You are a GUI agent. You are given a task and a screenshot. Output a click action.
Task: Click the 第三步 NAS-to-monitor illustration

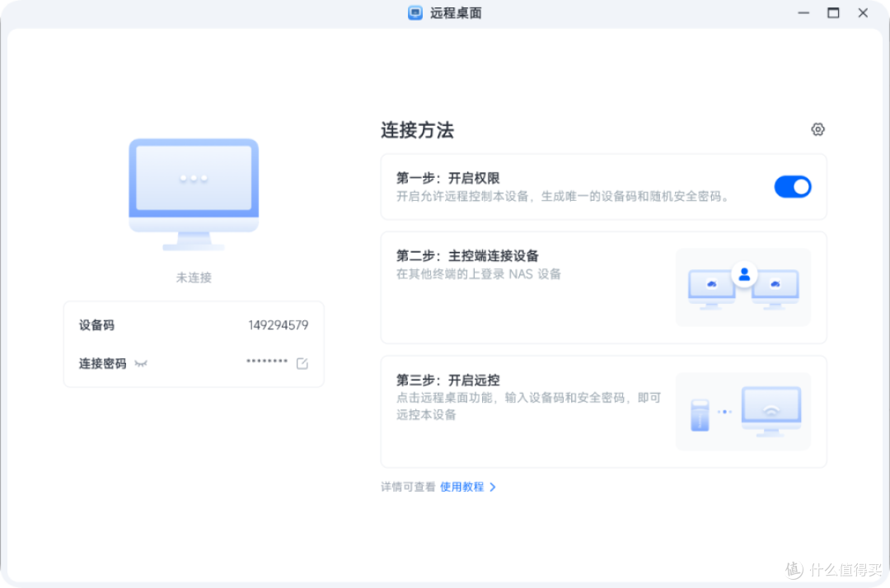(x=743, y=411)
